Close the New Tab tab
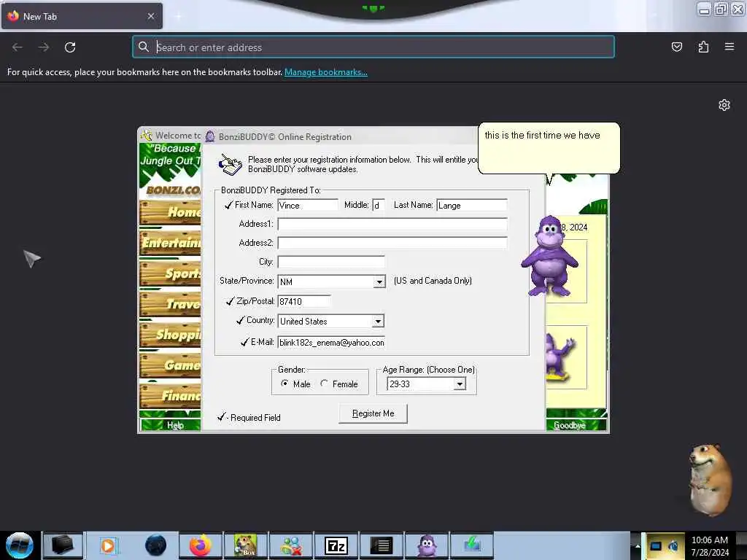The width and height of the screenshot is (747, 560). (151, 16)
